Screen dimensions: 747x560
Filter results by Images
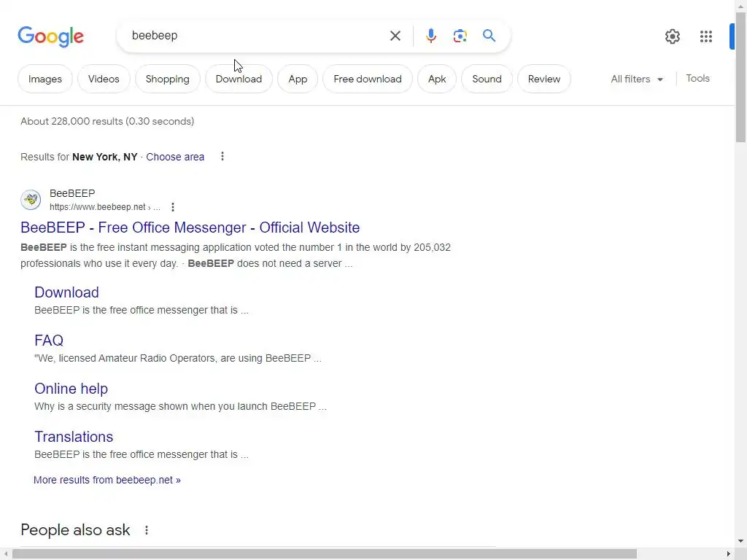pos(44,79)
